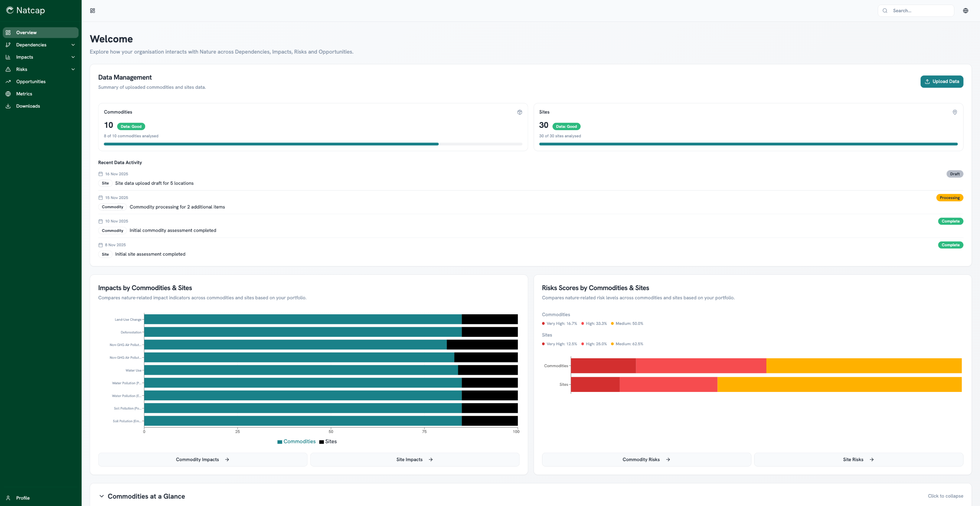Open Profile via the user icon
Screen dimensions: 980x506
(8, 498)
